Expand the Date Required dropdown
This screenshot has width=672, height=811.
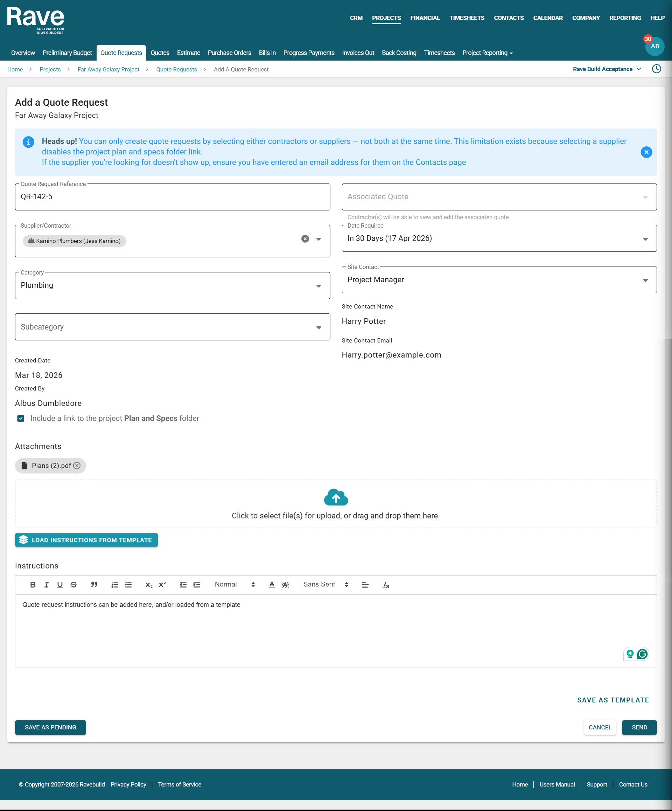pyautogui.click(x=645, y=239)
